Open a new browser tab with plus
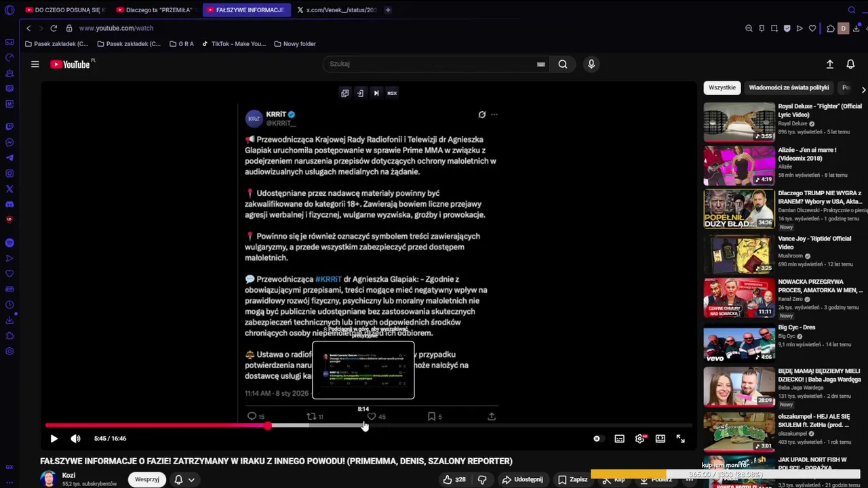 pos(388,10)
